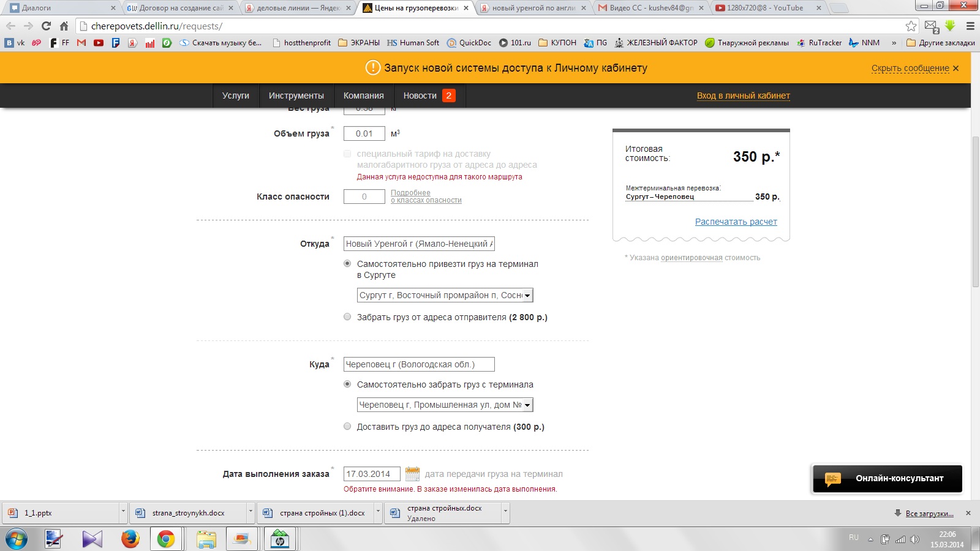
Task: Click the 'Распечатать расчет' link
Action: pos(736,222)
